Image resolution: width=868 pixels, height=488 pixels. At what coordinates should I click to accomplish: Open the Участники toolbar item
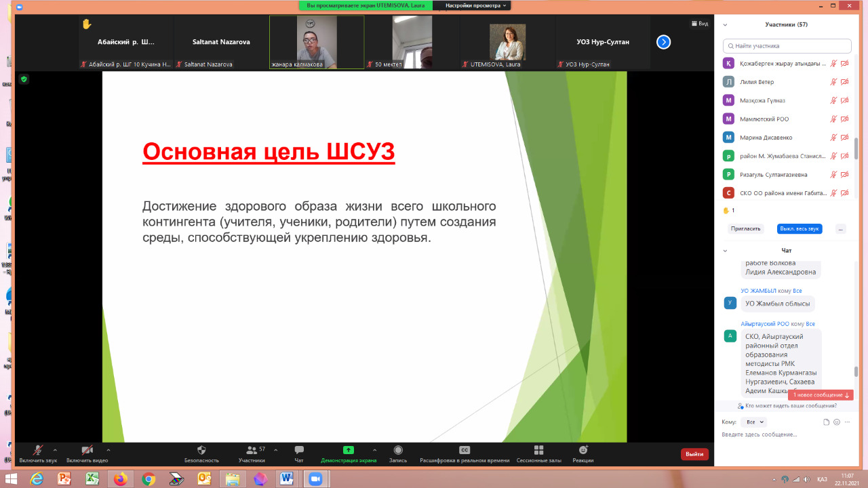252,450
